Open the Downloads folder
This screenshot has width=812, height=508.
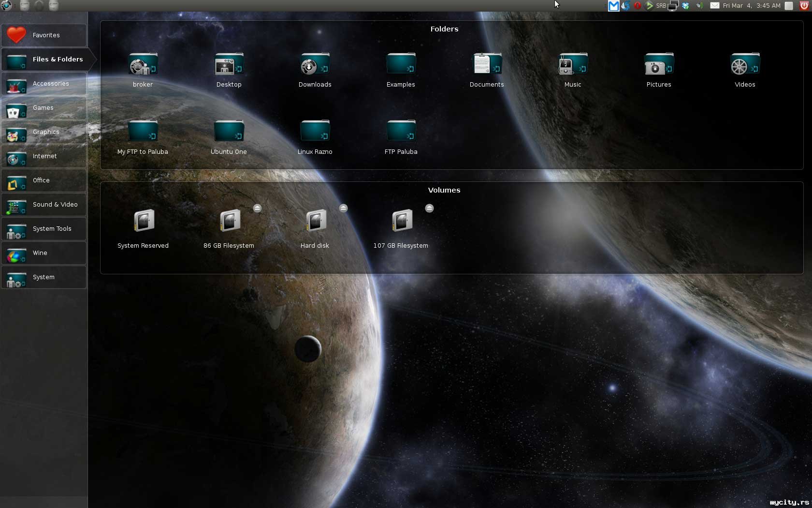click(315, 69)
